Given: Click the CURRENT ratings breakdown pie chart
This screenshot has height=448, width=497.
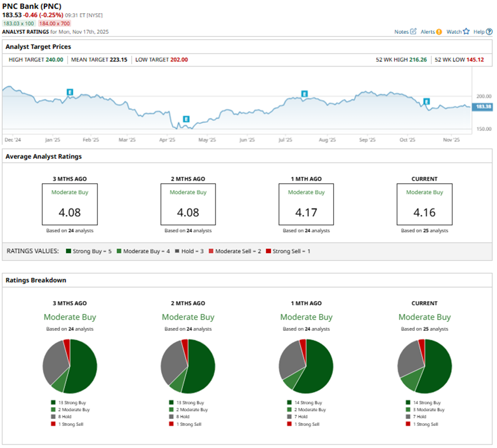Looking at the screenshot, I should [425, 366].
